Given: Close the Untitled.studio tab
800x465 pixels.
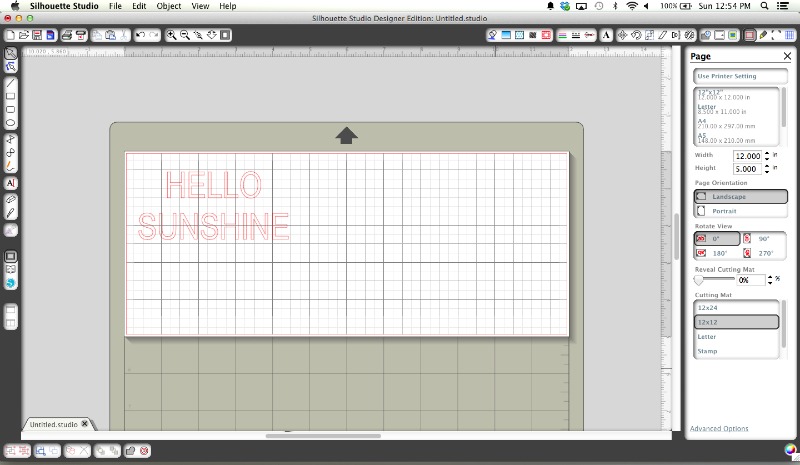Looking at the screenshot, I should pyautogui.click(x=85, y=424).
